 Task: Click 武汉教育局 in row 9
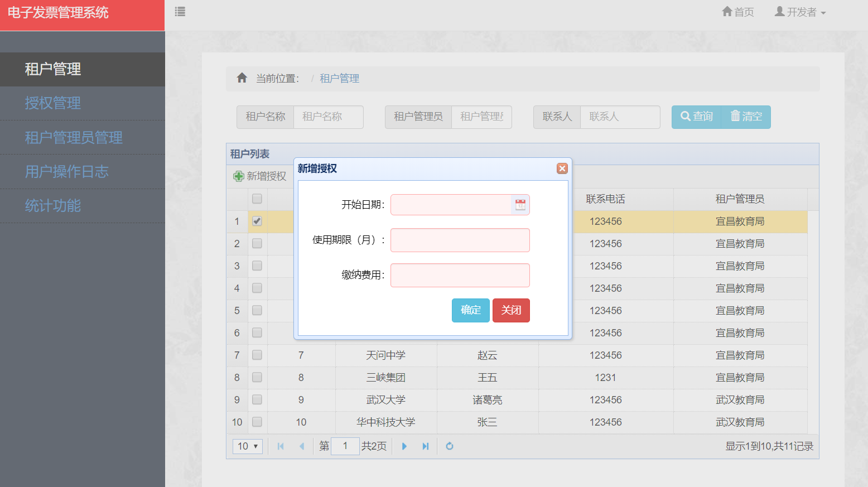[740, 400]
